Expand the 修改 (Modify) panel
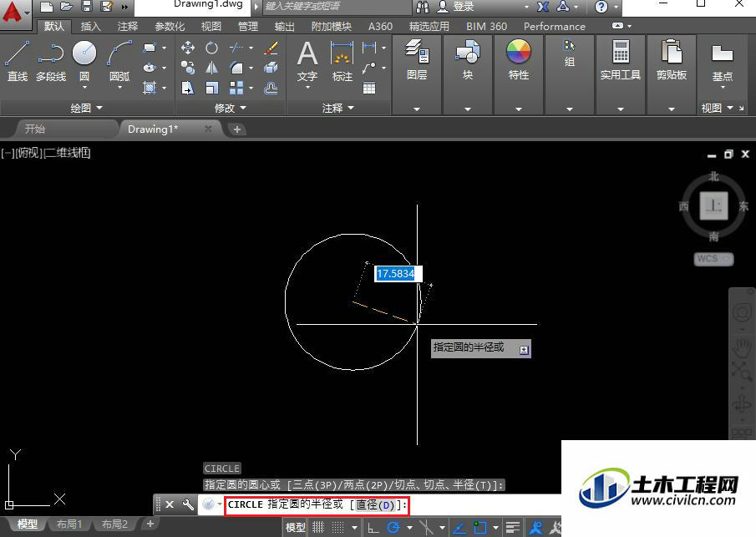The height and width of the screenshot is (537, 756). click(231, 108)
